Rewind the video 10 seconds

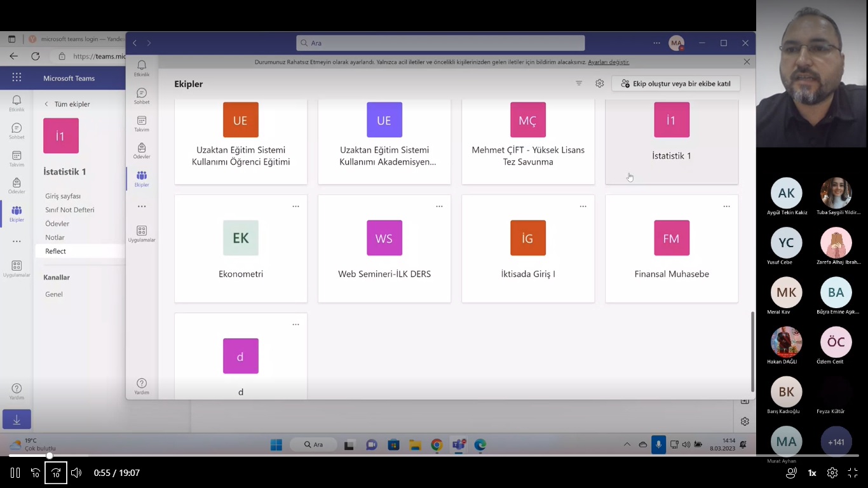[x=36, y=473]
